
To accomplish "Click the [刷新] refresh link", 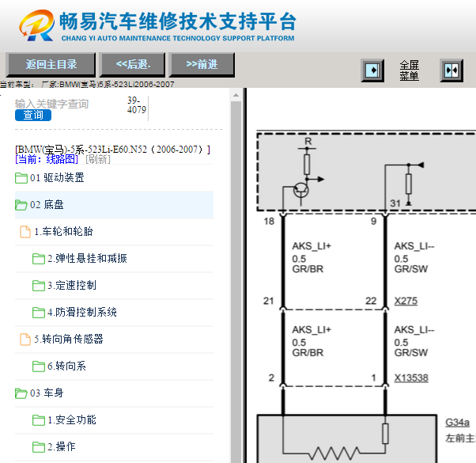I will [x=98, y=159].
